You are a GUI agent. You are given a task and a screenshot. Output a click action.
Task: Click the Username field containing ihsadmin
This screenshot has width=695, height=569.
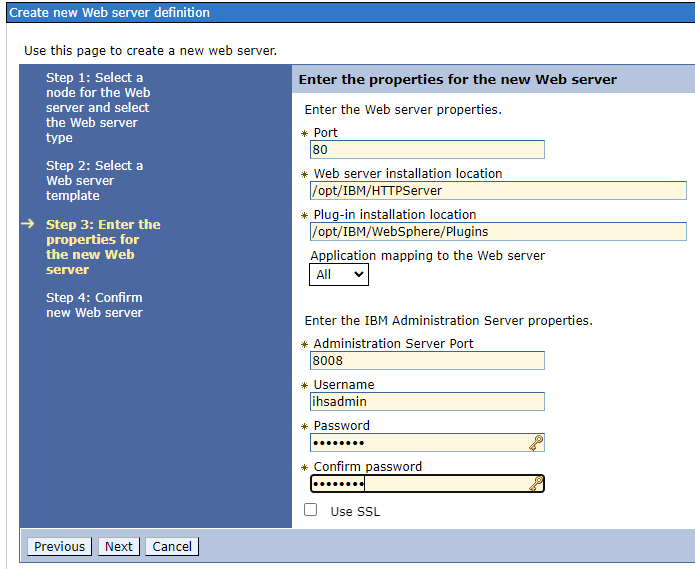427,402
